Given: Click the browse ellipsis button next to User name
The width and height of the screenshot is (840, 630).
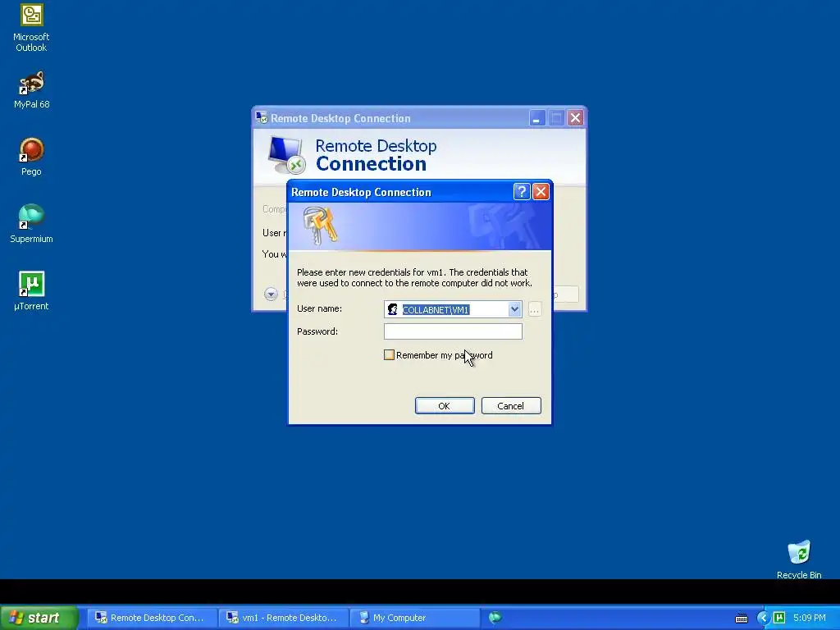Looking at the screenshot, I should tap(534, 309).
